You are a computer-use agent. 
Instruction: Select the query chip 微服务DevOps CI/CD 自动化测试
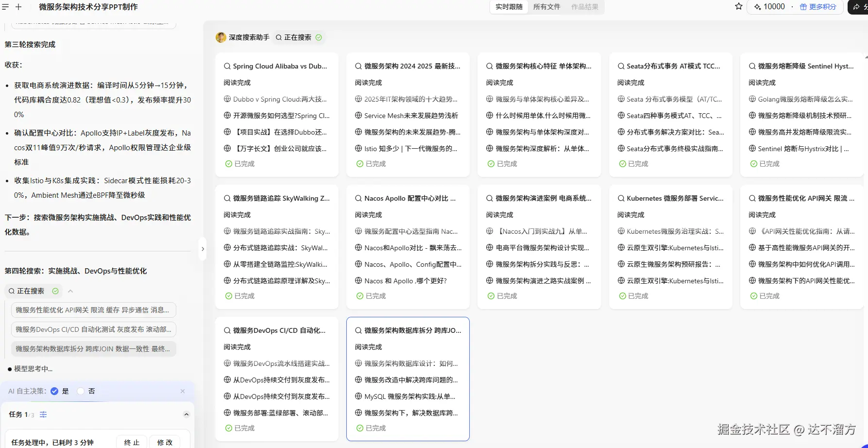93,329
